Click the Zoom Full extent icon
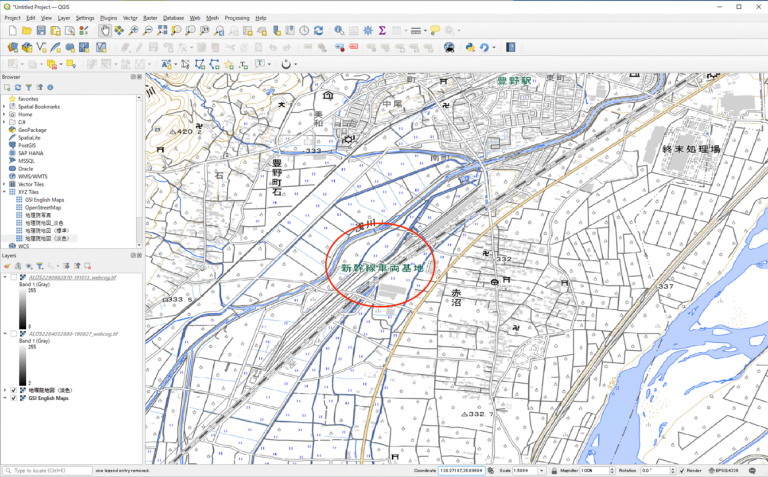The image size is (768, 477). pyautogui.click(x=162, y=30)
